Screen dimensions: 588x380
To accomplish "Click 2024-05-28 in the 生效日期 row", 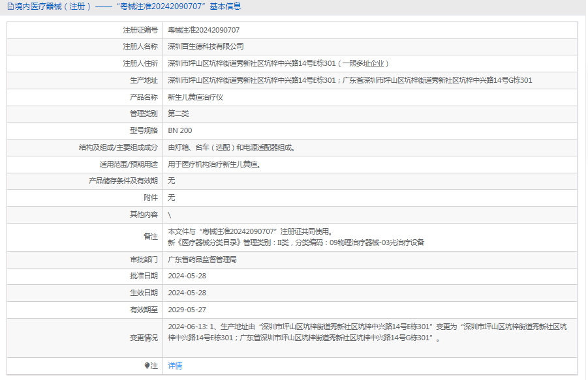I will click(x=187, y=293).
